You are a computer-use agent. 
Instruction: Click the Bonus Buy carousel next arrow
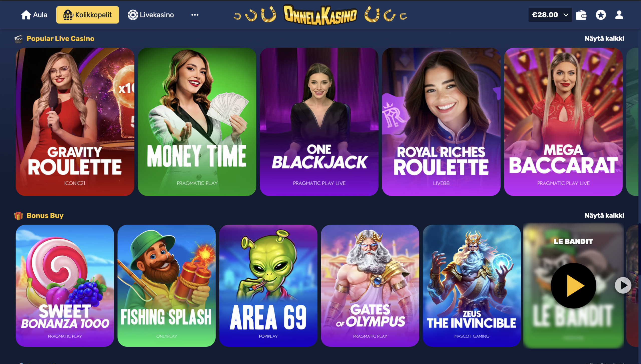(x=623, y=285)
